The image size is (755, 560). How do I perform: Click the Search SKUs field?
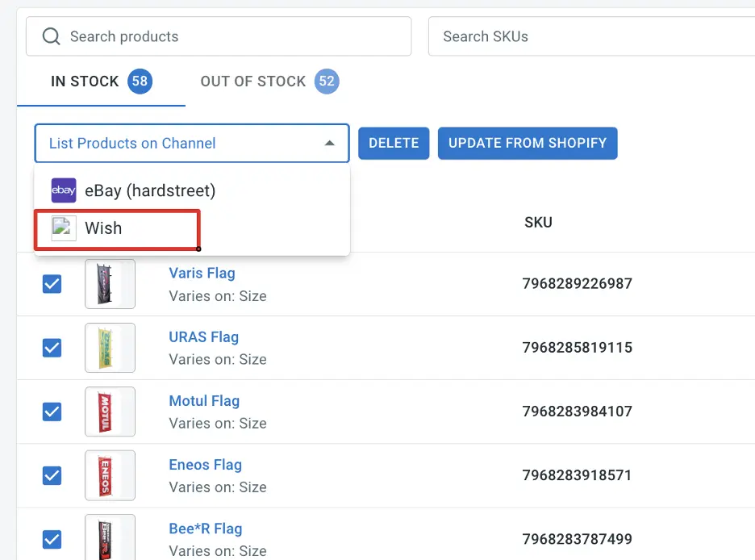(592, 36)
